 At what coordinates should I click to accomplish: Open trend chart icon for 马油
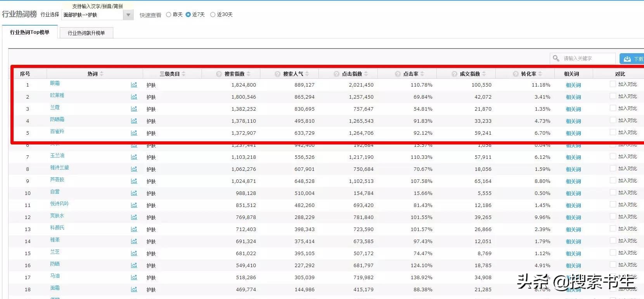[x=134, y=277]
